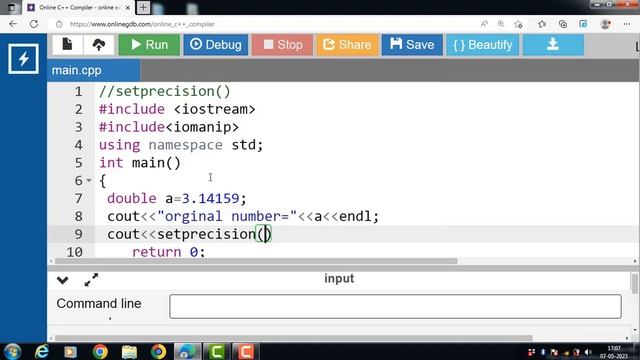
Task: Select the Online C++ Compiler browser tab
Action: tap(79, 7)
